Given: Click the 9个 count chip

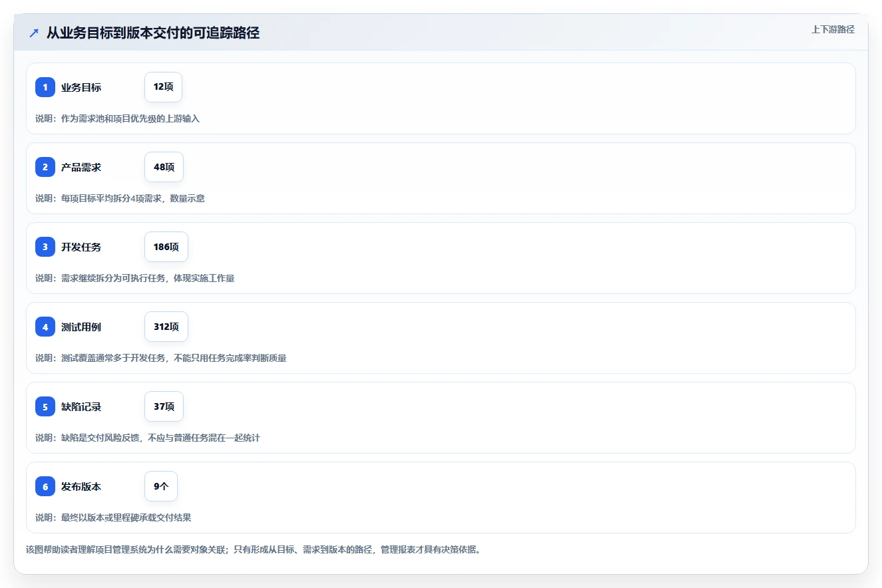Looking at the screenshot, I should [161, 486].
